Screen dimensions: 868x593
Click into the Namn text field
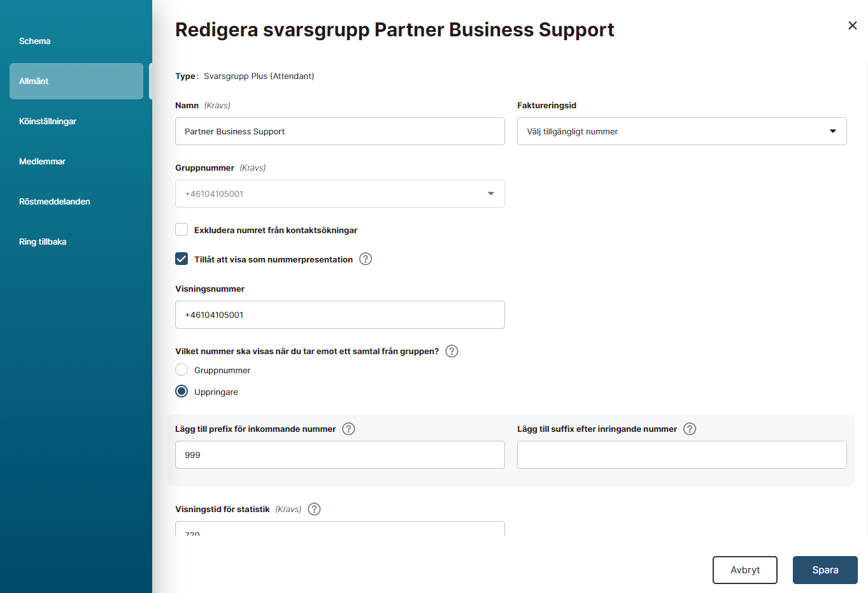(x=339, y=131)
